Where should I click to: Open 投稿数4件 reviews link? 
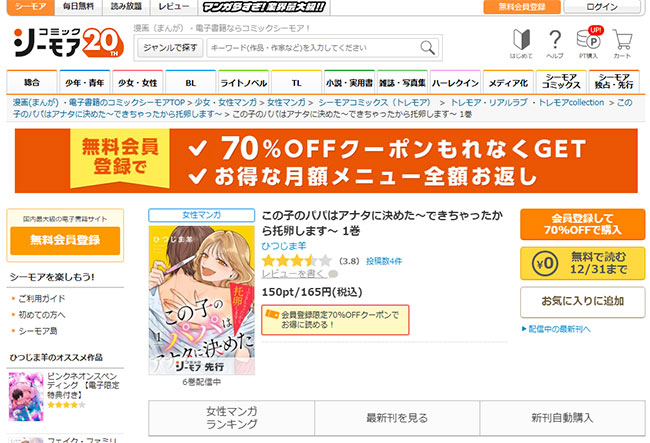tap(384, 261)
